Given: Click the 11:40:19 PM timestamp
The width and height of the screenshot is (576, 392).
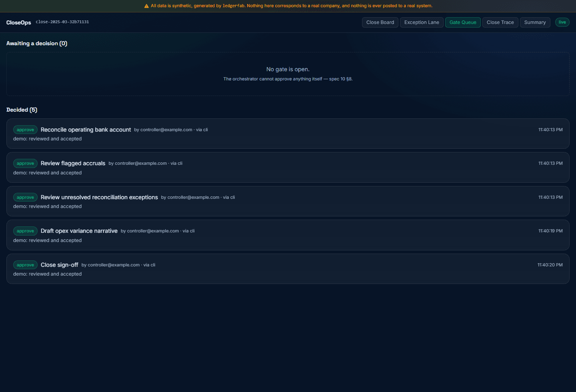Looking at the screenshot, I should coord(550,231).
